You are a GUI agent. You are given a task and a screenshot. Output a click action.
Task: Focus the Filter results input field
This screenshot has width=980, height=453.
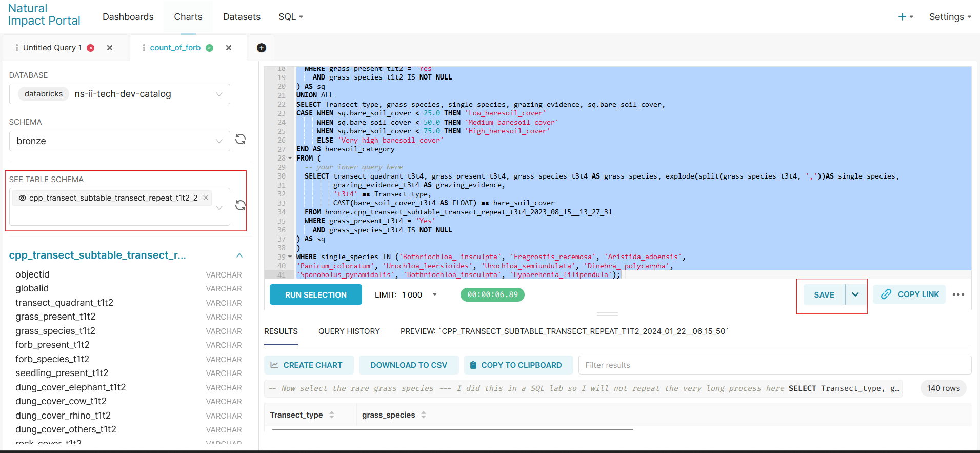pos(775,365)
